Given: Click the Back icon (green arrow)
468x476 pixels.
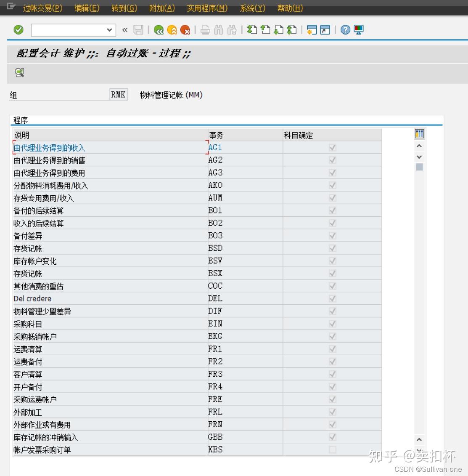Looking at the screenshot, I should 159,30.
